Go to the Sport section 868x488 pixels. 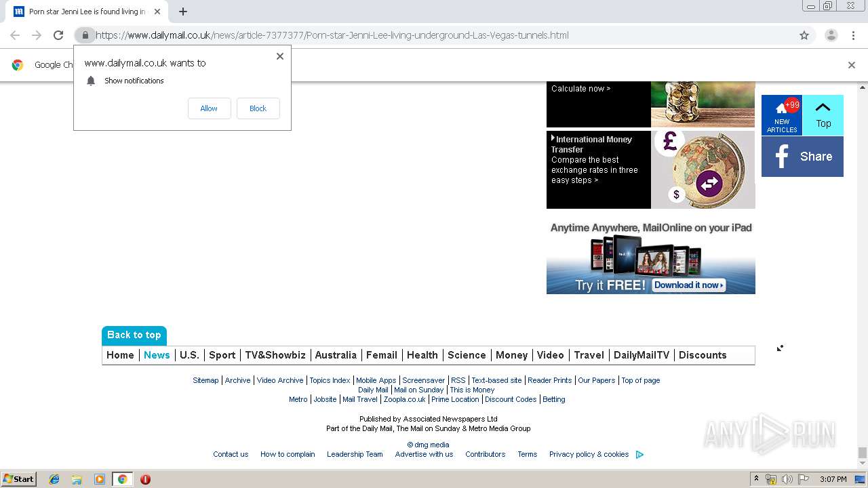point(222,355)
